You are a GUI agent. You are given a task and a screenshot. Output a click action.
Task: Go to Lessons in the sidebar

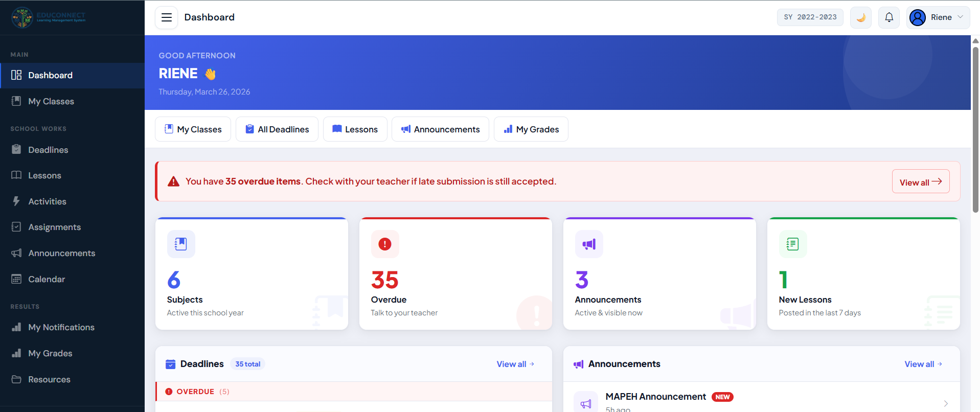point(72,175)
